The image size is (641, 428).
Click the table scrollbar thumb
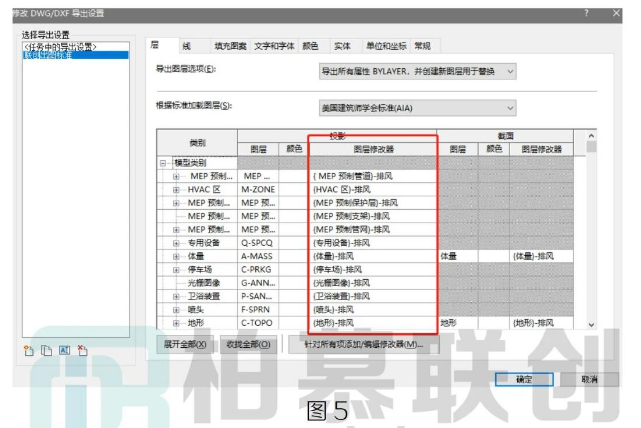point(591,146)
